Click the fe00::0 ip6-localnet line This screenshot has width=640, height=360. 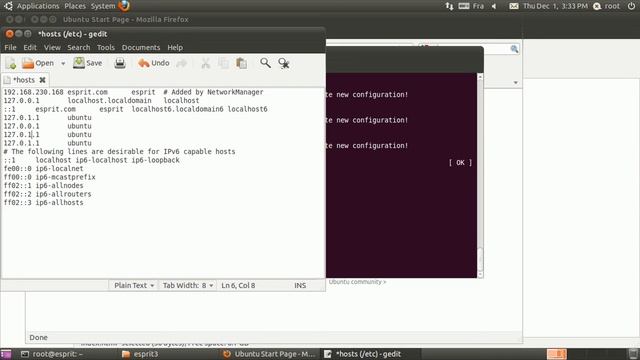click(x=43, y=169)
